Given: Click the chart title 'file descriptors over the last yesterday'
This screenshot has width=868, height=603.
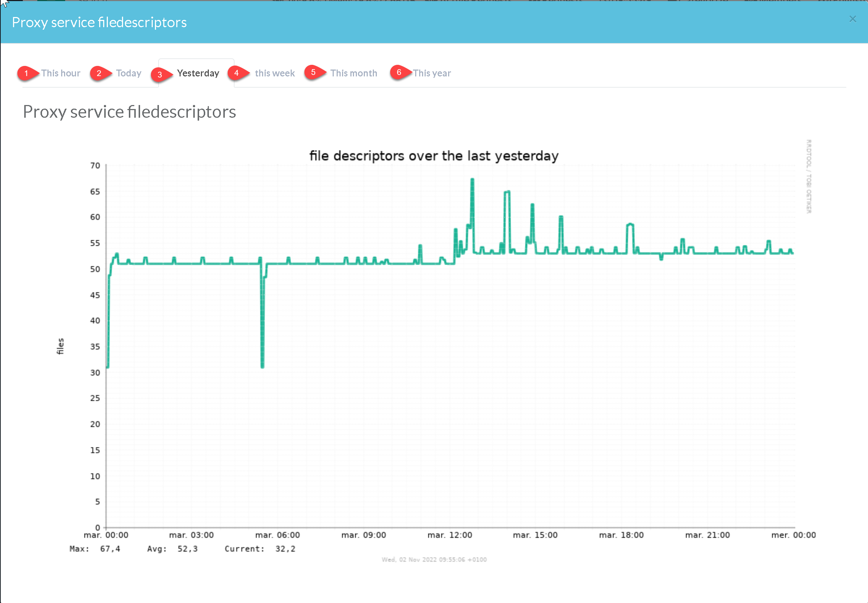Looking at the screenshot, I should 434,156.
